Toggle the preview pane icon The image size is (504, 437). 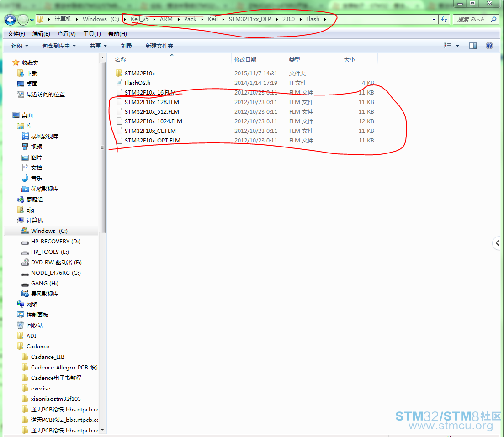pos(473,46)
